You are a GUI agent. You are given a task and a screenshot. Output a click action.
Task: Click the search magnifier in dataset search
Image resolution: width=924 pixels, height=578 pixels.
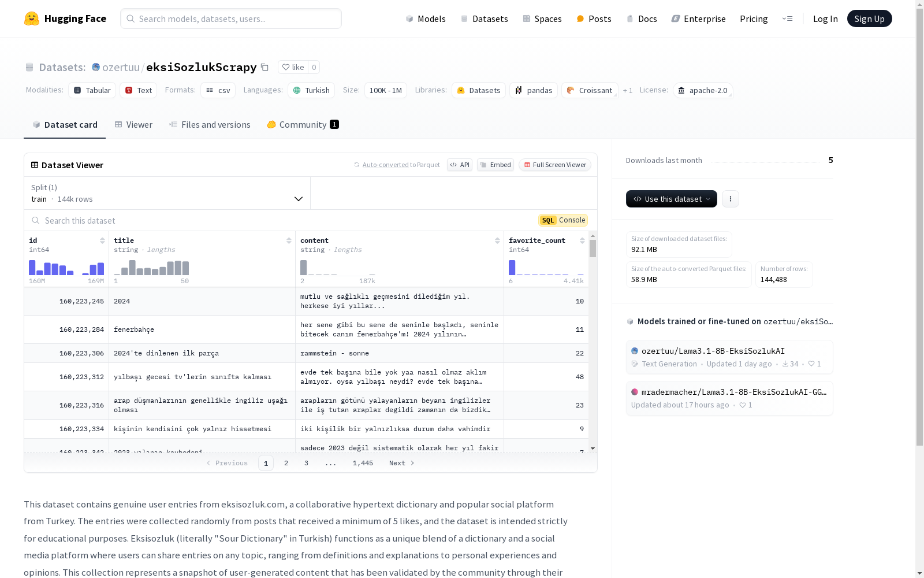(x=36, y=220)
